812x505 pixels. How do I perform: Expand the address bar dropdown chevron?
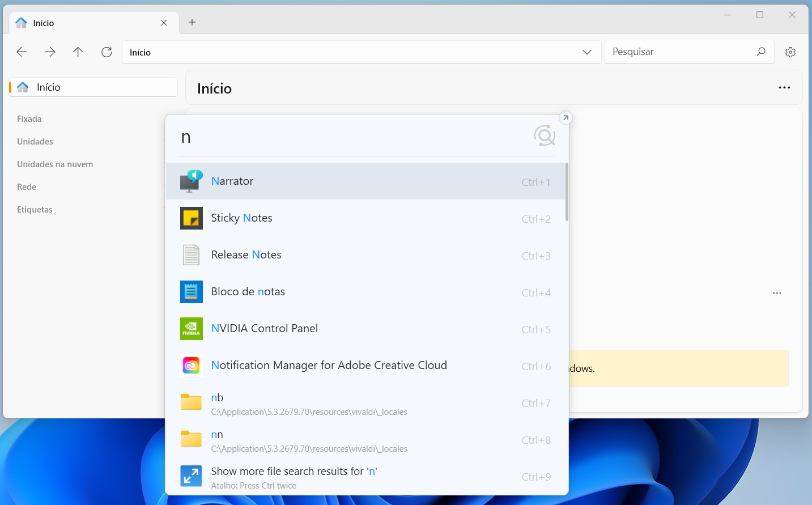pyautogui.click(x=587, y=52)
